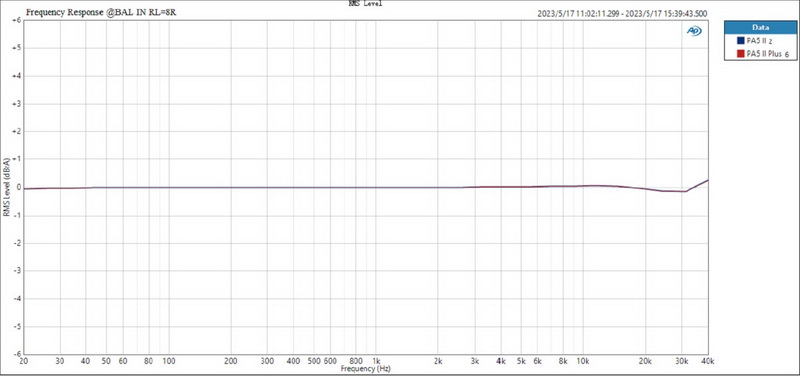Click the AP logo icon on graph

coord(694,31)
